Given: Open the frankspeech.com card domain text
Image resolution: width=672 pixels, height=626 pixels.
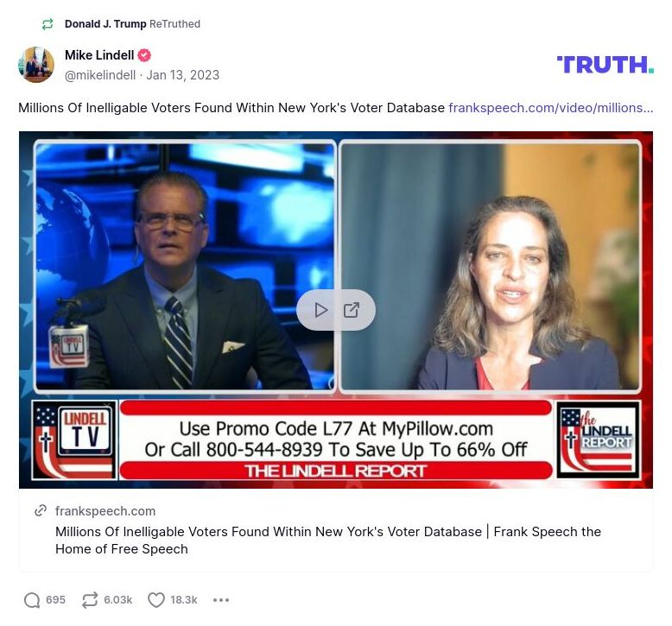Looking at the screenshot, I should tap(105, 511).
